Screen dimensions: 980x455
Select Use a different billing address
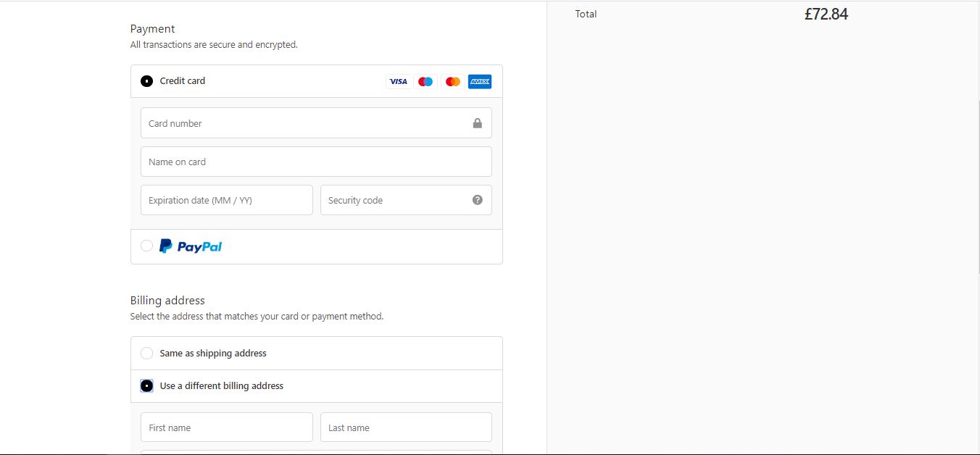pos(147,386)
